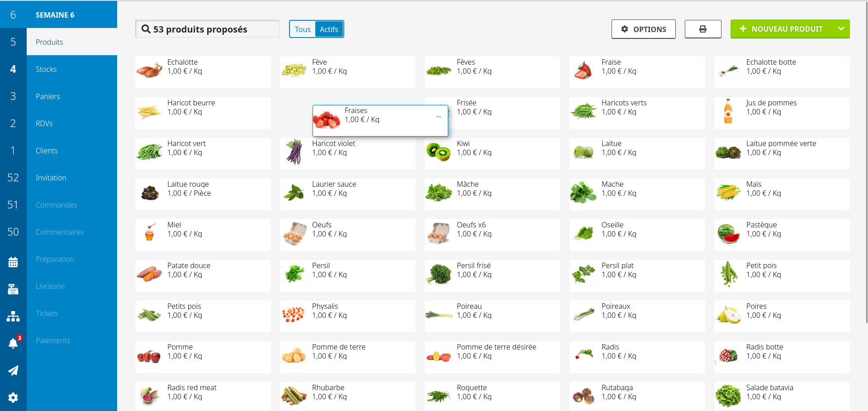Screen dimensions: 868x411
Task: Navigate to the Clients page
Action: point(47,151)
